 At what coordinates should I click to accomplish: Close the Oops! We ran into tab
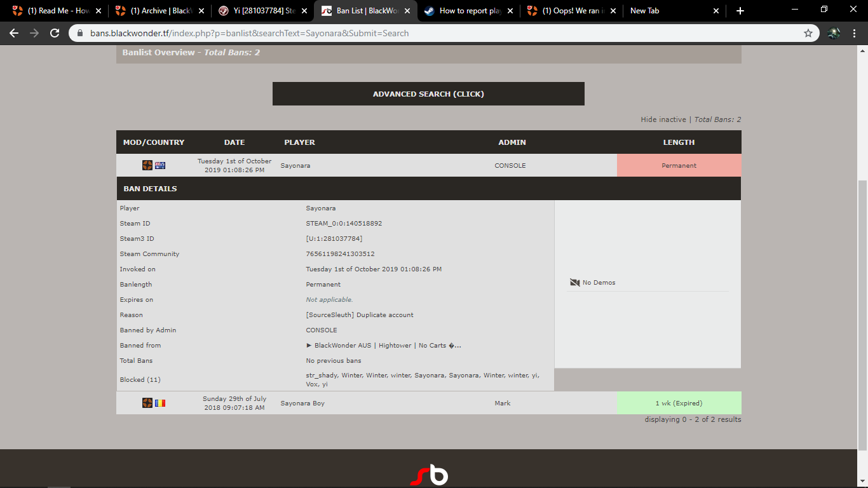coord(613,11)
